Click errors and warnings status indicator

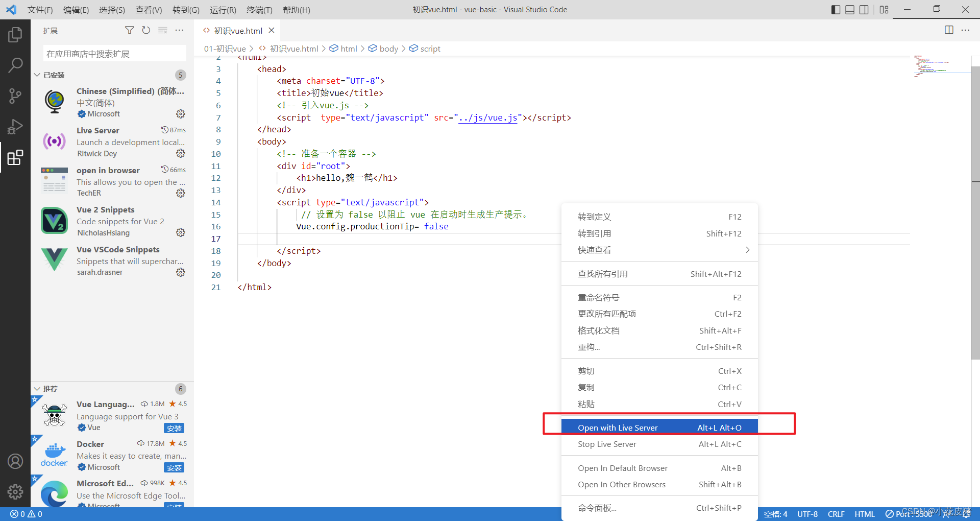(x=27, y=514)
